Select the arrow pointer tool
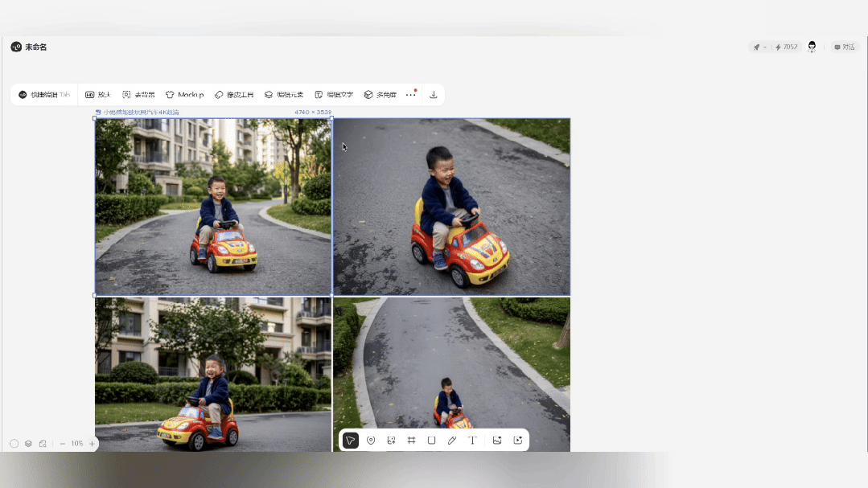This screenshot has width=868, height=488. pos(351,441)
